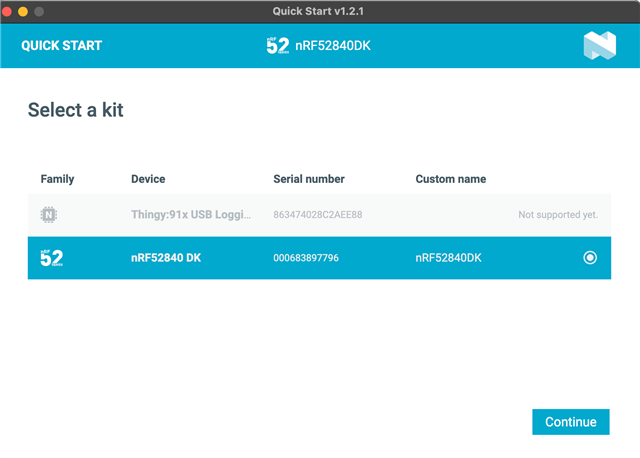Click the nRF52840DK header label
Image resolution: width=640 pixels, height=458 pixels.
pyautogui.click(x=333, y=46)
